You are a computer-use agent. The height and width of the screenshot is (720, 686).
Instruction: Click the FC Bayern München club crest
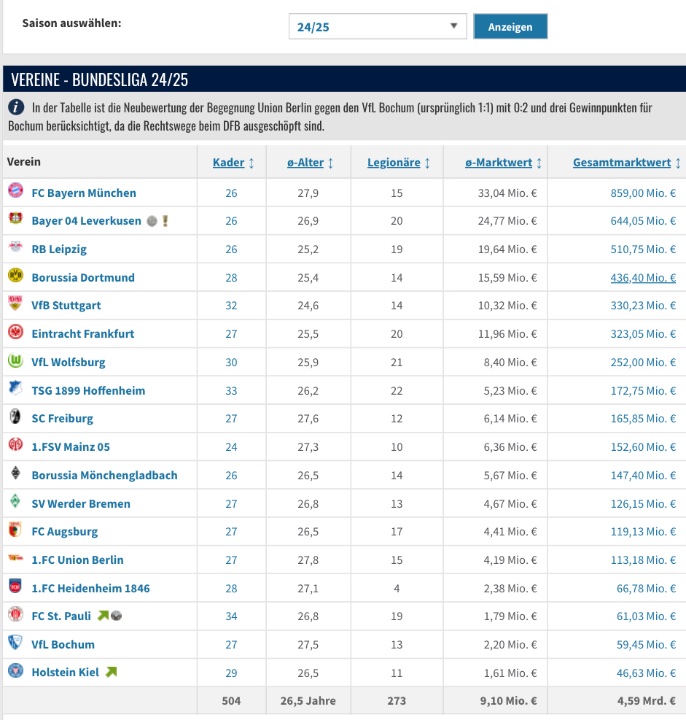(x=15, y=192)
